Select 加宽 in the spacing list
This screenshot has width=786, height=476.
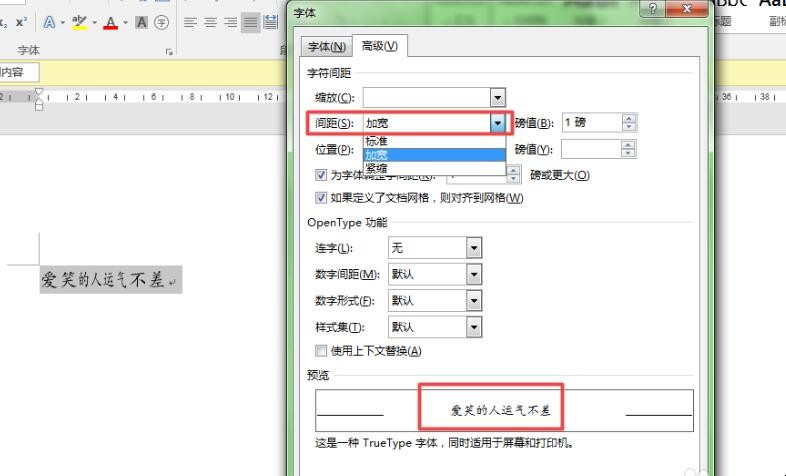[x=434, y=155]
